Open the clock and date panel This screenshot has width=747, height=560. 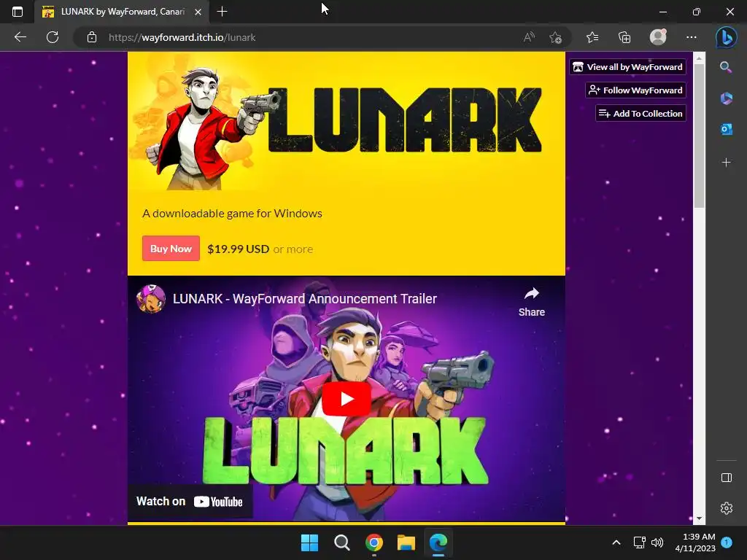[695, 542]
